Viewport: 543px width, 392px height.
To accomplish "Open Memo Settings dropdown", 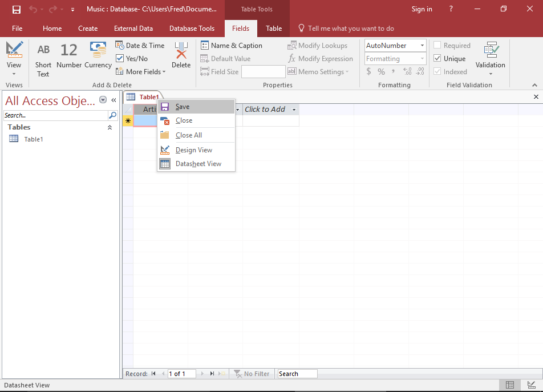I will click(x=318, y=72).
